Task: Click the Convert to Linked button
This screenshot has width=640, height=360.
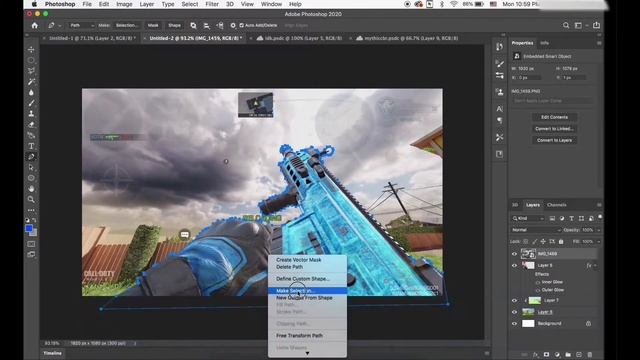Action: pos(554,129)
